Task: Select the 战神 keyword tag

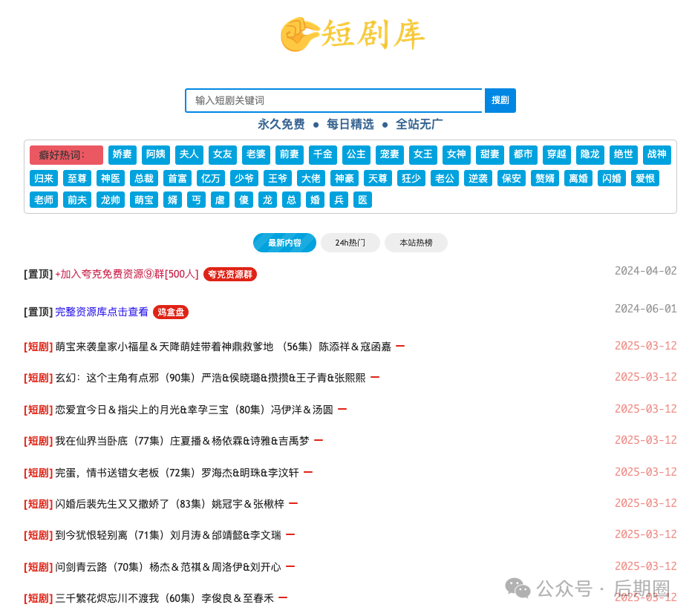Action: tap(656, 154)
